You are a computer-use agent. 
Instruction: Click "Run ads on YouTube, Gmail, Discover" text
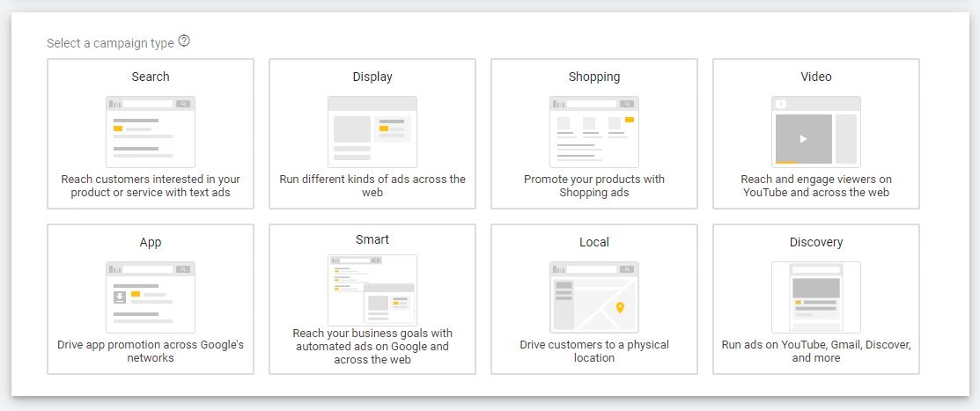pos(816,351)
